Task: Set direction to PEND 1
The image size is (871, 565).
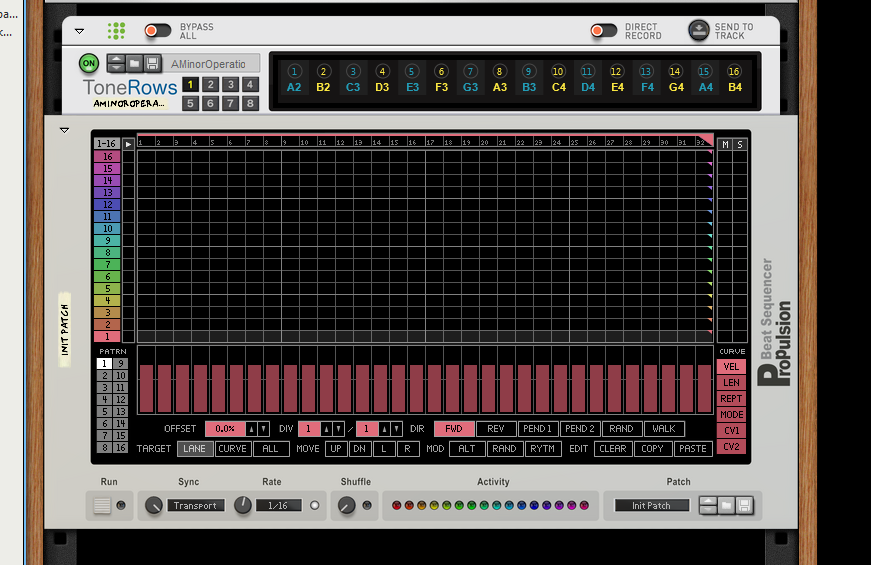Action: 537,429
